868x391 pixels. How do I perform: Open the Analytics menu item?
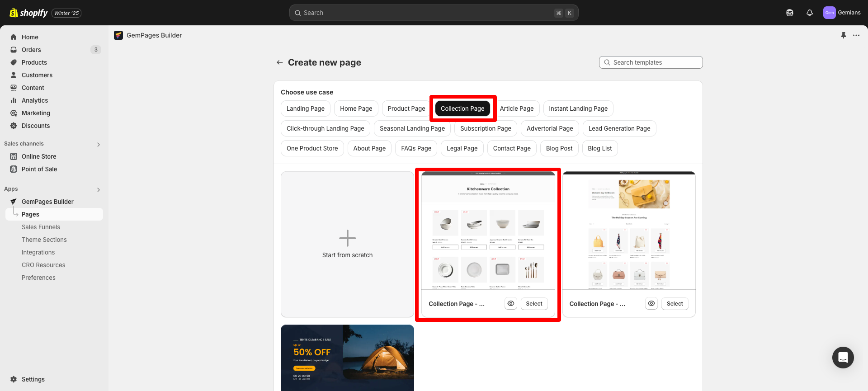point(35,100)
